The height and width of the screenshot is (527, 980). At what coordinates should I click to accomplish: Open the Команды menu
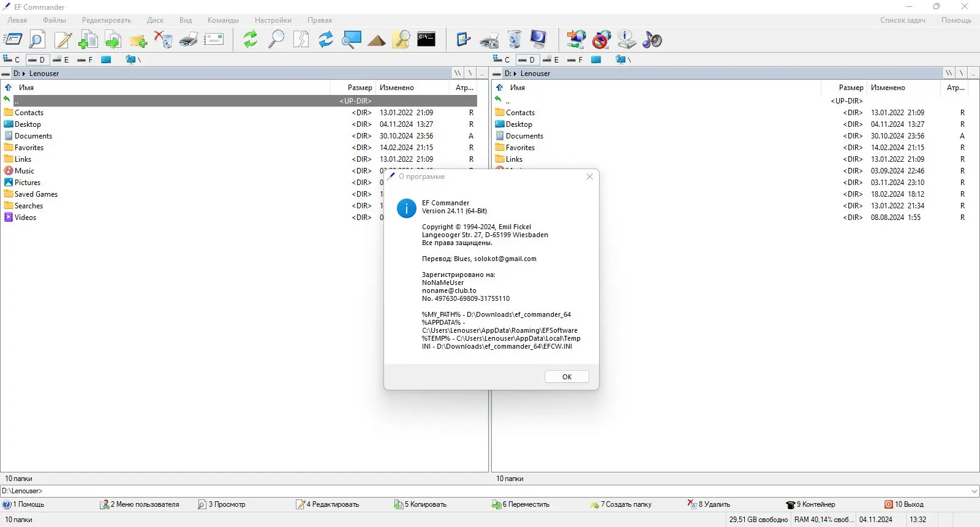pyautogui.click(x=223, y=20)
